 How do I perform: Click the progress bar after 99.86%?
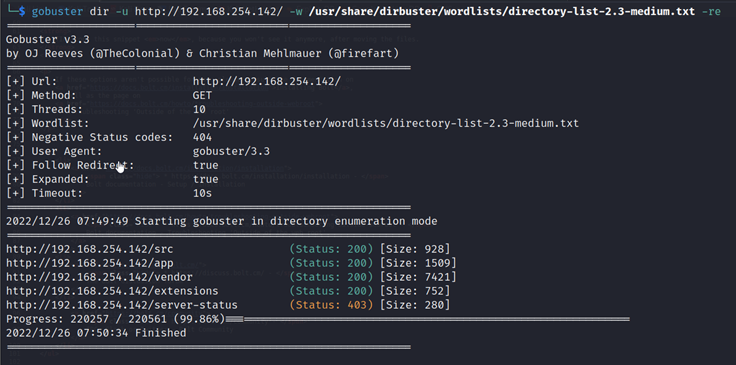point(427,319)
